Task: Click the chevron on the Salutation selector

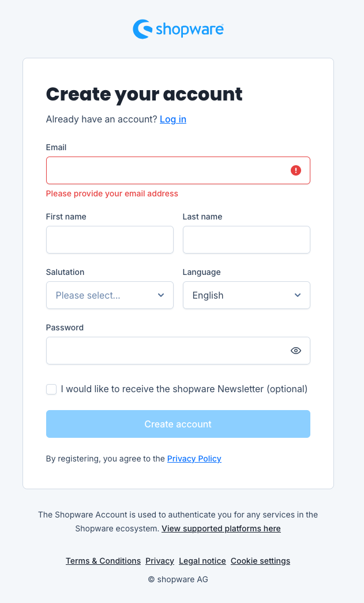Action: [x=160, y=295]
